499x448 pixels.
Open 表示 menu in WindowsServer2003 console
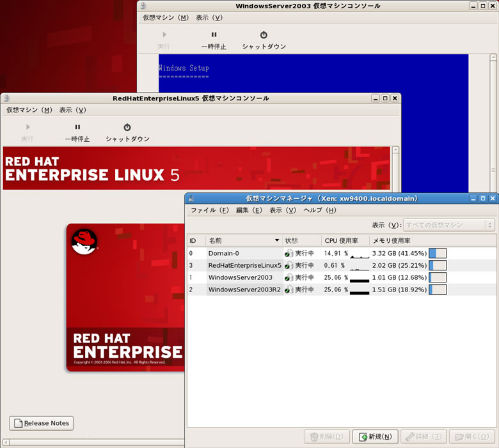209,18
